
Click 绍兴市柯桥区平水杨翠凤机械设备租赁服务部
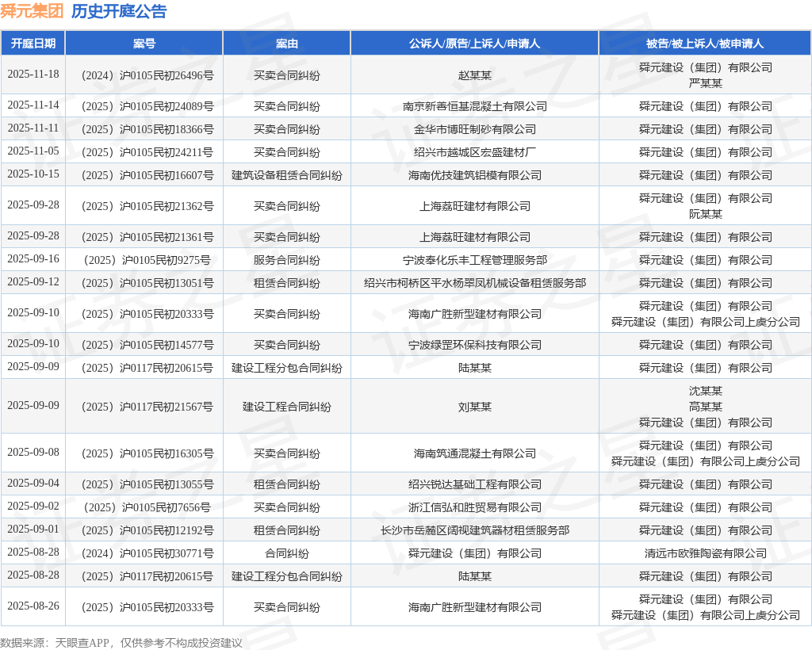tap(474, 283)
